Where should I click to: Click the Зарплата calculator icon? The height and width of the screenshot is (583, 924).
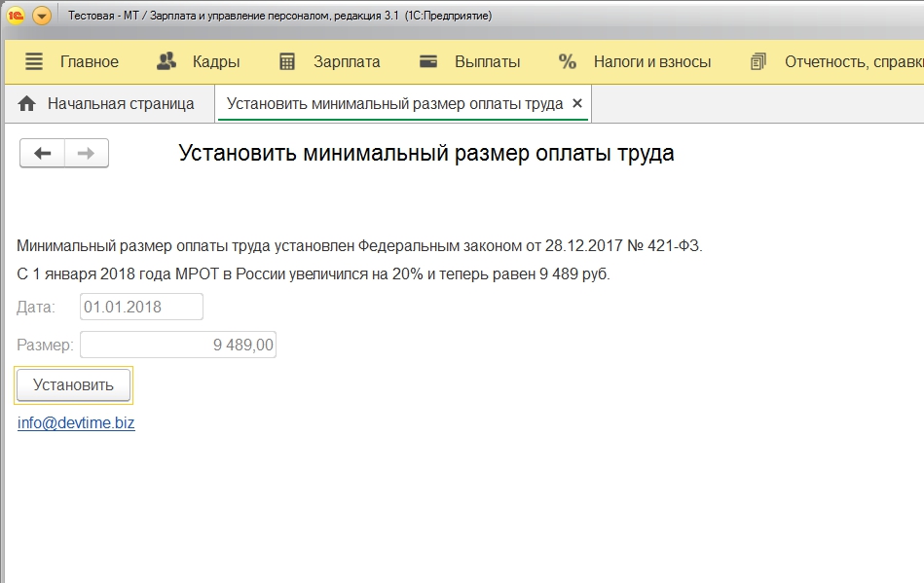tap(287, 62)
